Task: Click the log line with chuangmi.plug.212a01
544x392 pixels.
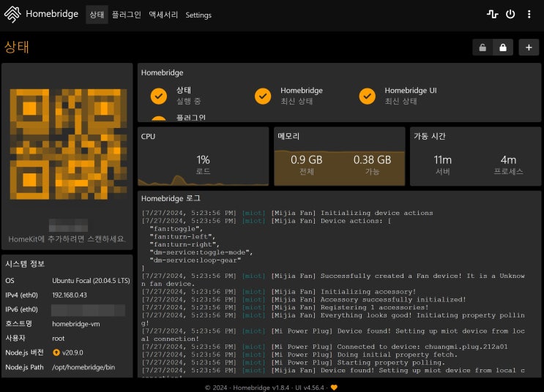Action: pos(324,347)
